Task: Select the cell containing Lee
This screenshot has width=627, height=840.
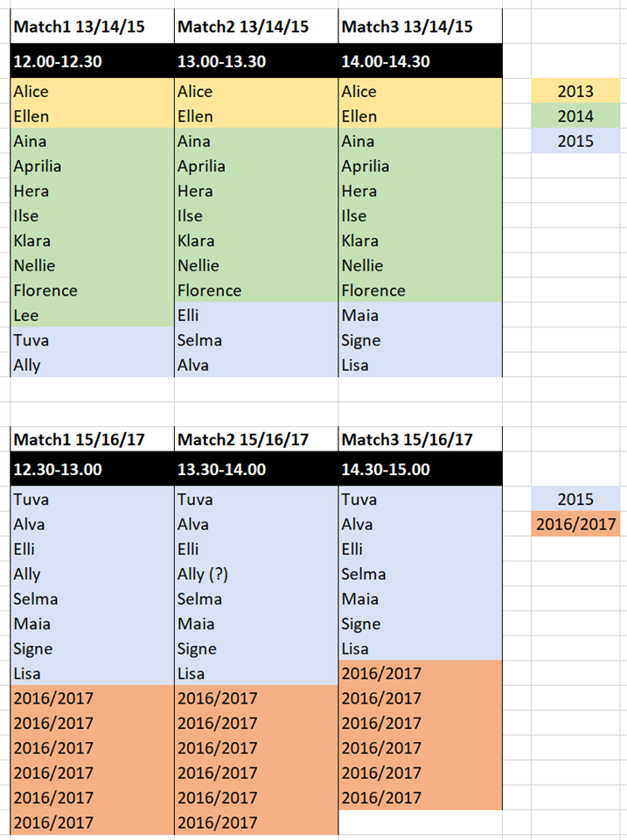Action: tap(92, 315)
